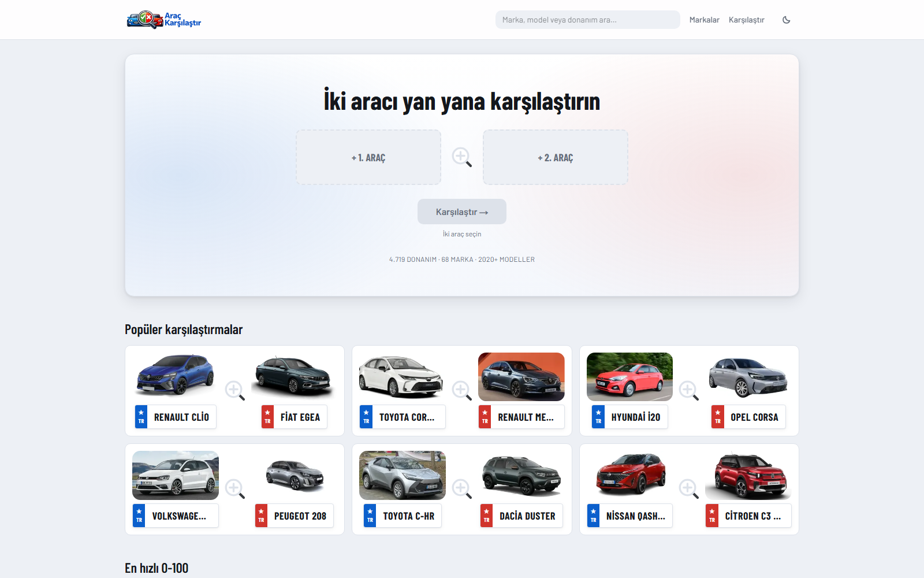The image size is (924, 578).
Task: Toggle dark mode moon icon
Action: click(x=786, y=20)
